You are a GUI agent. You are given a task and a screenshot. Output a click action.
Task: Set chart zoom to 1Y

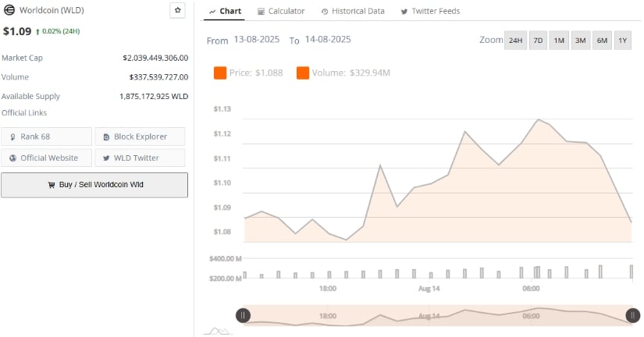pos(623,41)
